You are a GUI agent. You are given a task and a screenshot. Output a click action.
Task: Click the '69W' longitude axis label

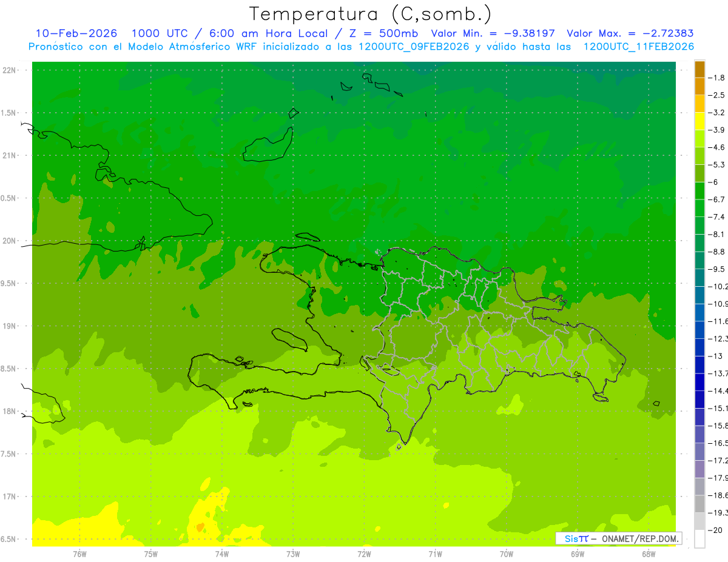[x=578, y=554]
